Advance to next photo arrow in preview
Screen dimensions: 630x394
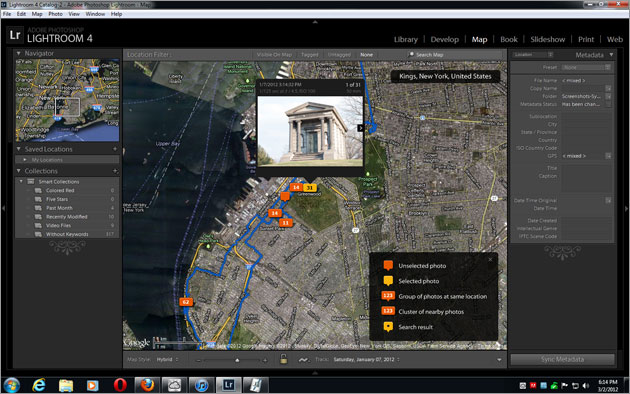coord(360,128)
